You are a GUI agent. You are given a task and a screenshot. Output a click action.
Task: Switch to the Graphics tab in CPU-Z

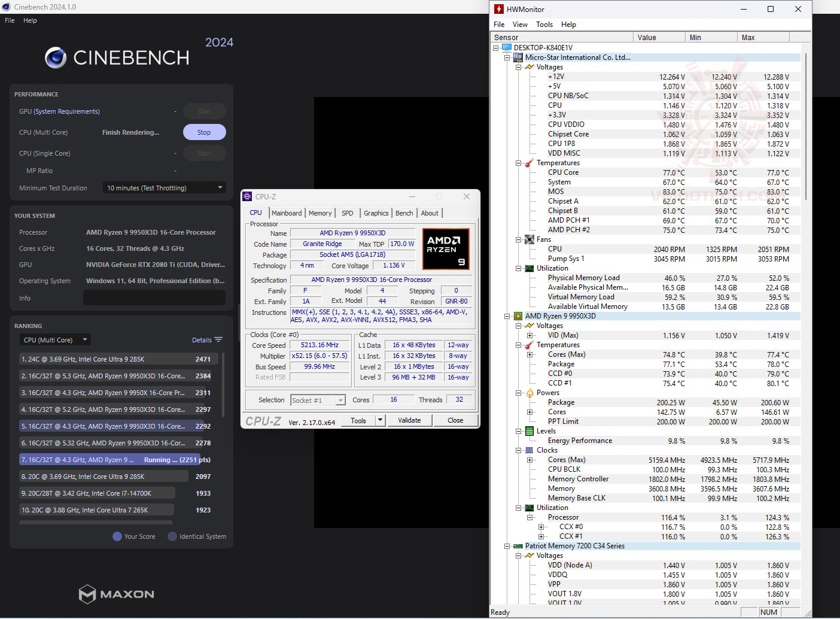coord(376,213)
